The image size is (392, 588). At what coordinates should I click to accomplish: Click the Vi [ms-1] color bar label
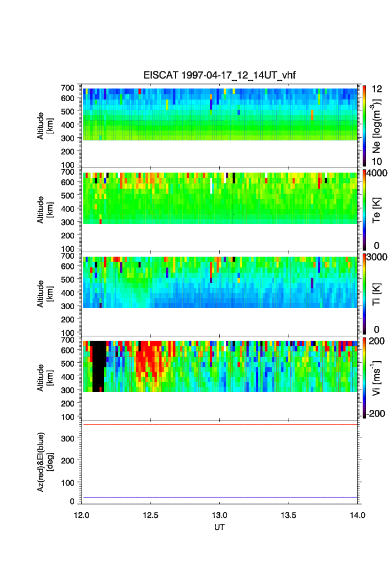coord(376,378)
